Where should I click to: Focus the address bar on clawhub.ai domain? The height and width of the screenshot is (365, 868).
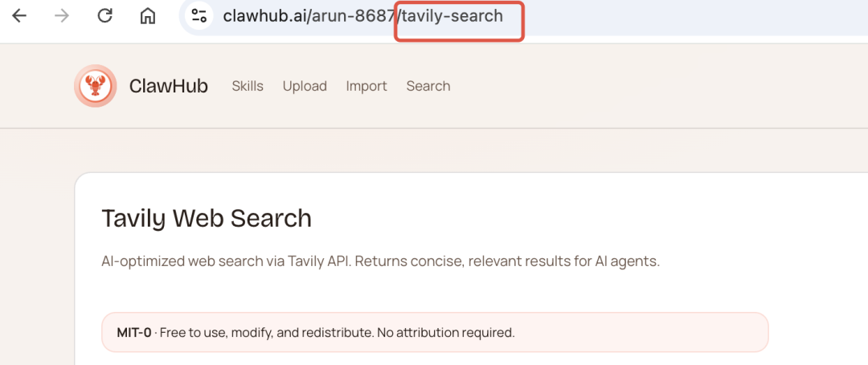265,16
